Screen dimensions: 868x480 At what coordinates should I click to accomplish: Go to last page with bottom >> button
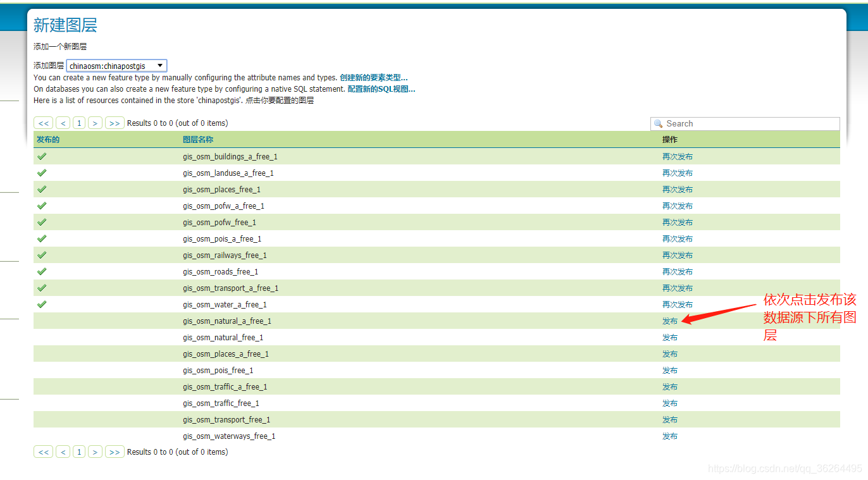[115, 452]
